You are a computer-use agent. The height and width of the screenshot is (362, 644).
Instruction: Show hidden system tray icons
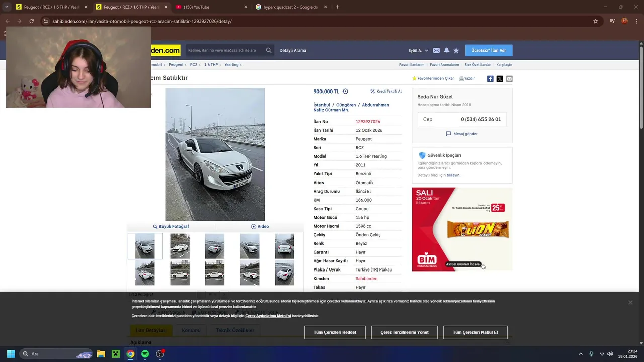click(580, 354)
